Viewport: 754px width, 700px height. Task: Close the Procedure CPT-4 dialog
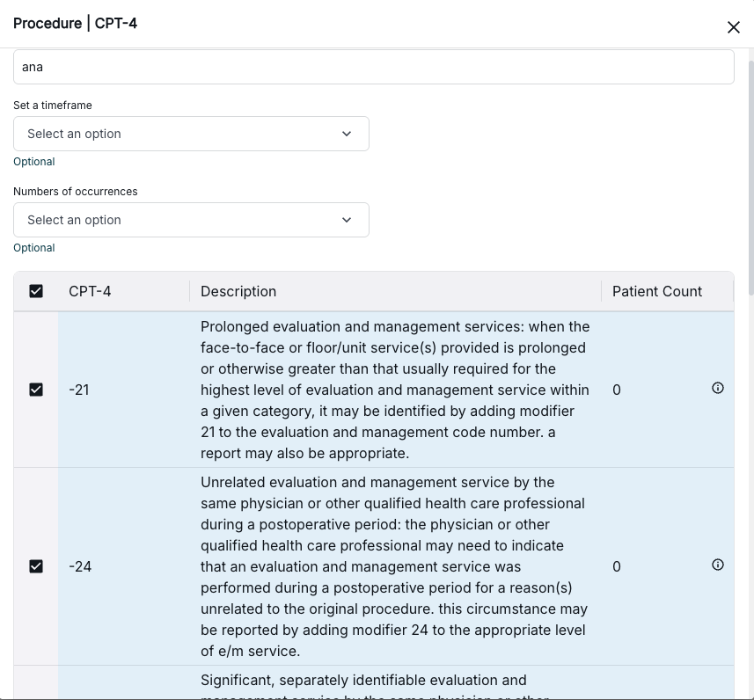click(x=733, y=27)
